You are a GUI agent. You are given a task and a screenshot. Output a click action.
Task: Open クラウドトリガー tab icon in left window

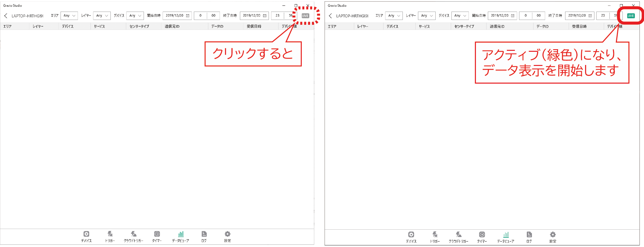(x=133, y=234)
